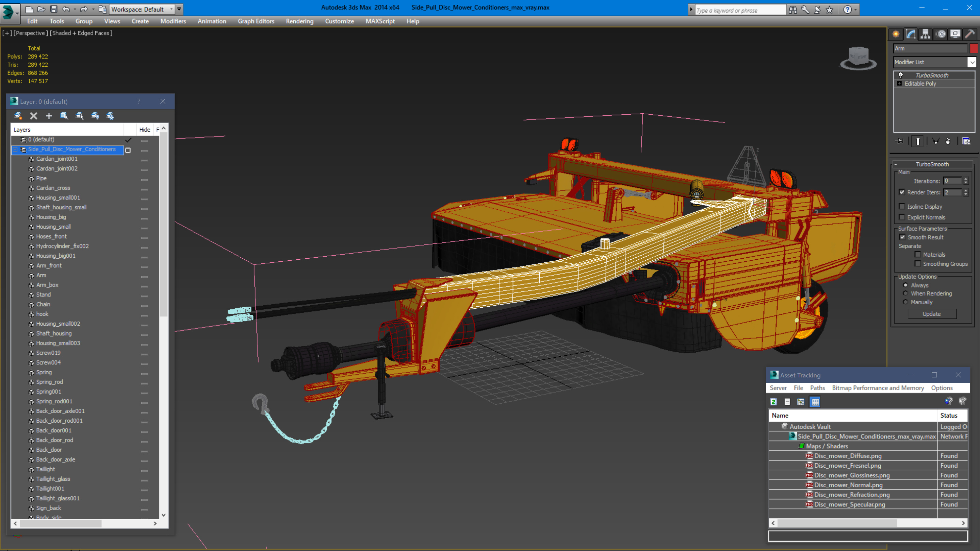Click the Redo arrow icon
This screenshot has height=551, width=980.
(84, 9)
